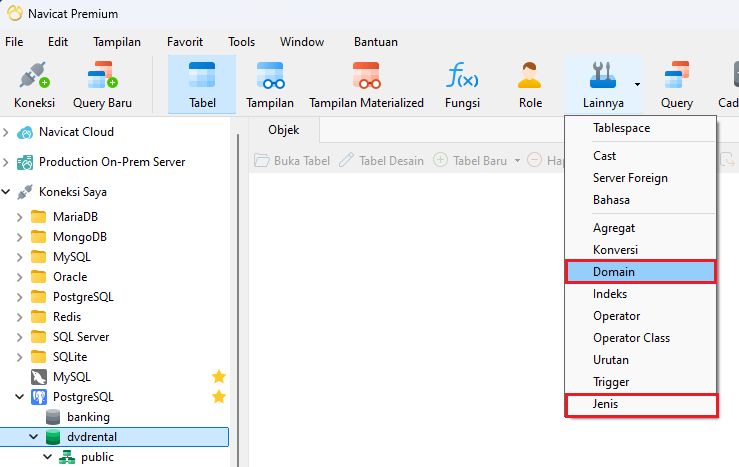Choose Cast from Lainnya menu
This screenshot has width=739, height=467.
pyautogui.click(x=641, y=156)
